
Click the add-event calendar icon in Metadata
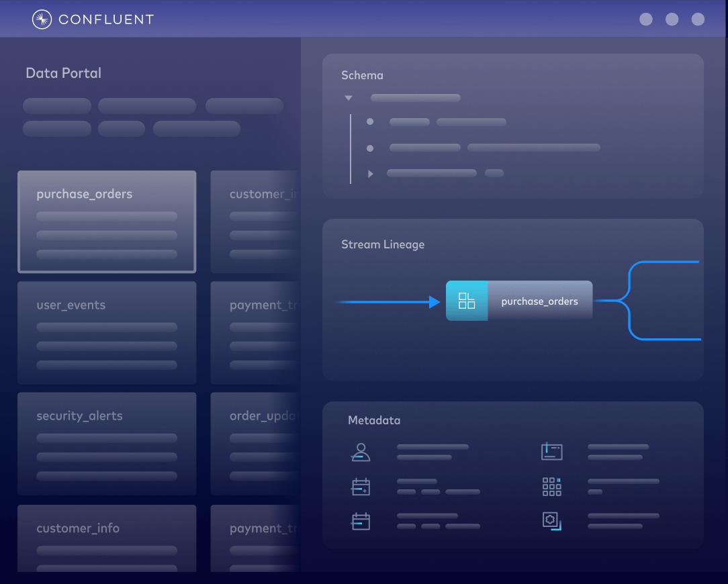[361, 486]
